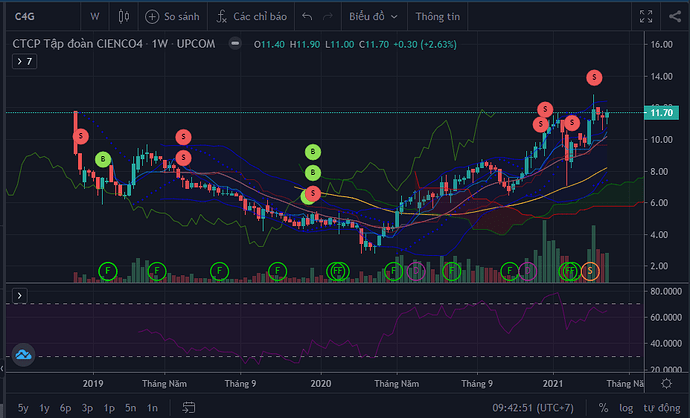The width and height of the screenshot is (690, 418).
Task: Click the undo arrow
Action: click(x=306, y=17)
